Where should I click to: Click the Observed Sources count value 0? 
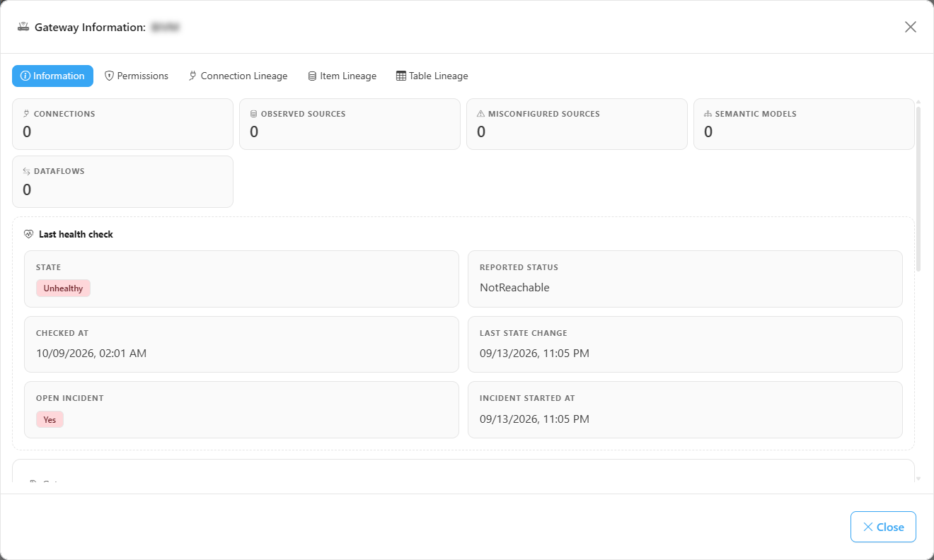click(254, 132)
